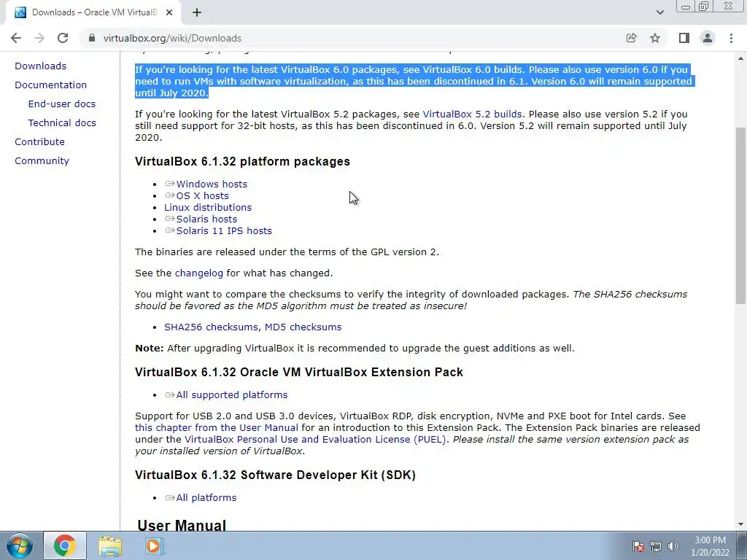Click the Action Center flag tray icon
This screenshot has width=747, height=560.
coord(638,546)
